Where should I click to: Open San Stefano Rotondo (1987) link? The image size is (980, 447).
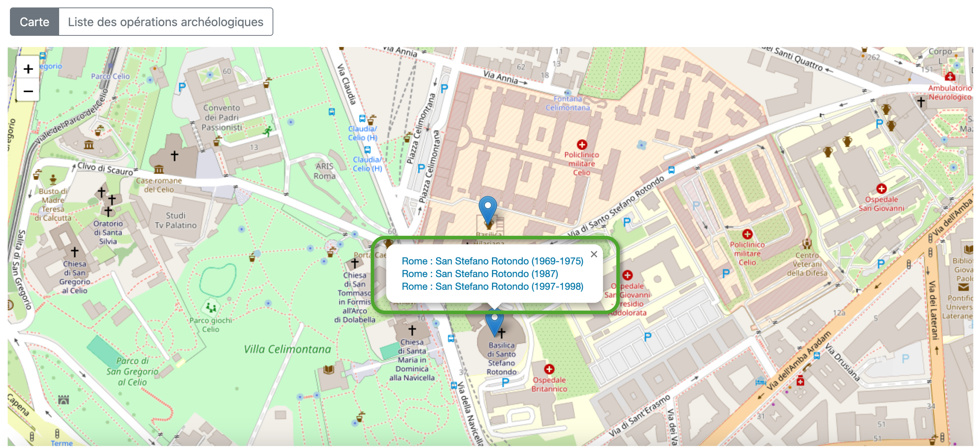[x=479, y=274]
